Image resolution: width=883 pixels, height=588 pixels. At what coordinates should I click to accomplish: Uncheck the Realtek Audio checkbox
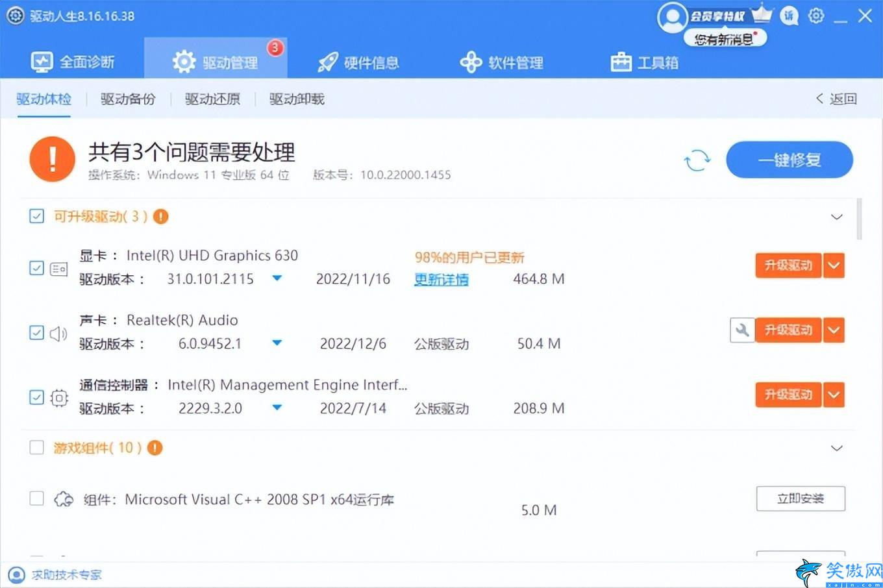click(37, 333)
